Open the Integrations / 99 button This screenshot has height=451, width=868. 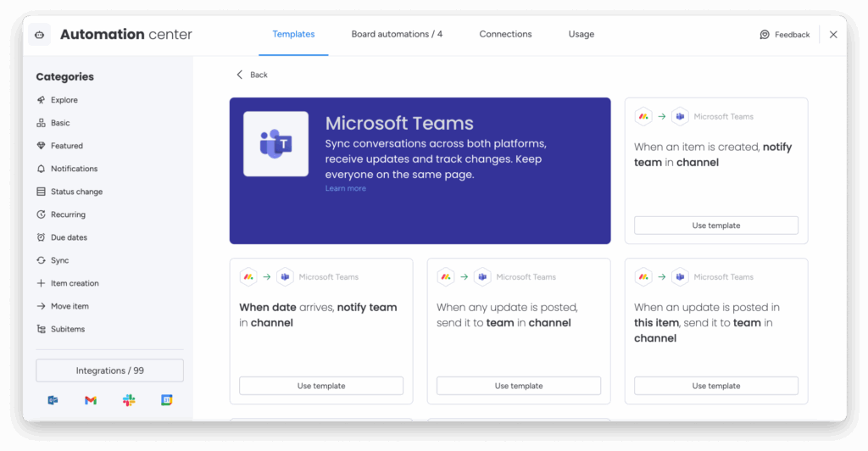click(109, 370)
